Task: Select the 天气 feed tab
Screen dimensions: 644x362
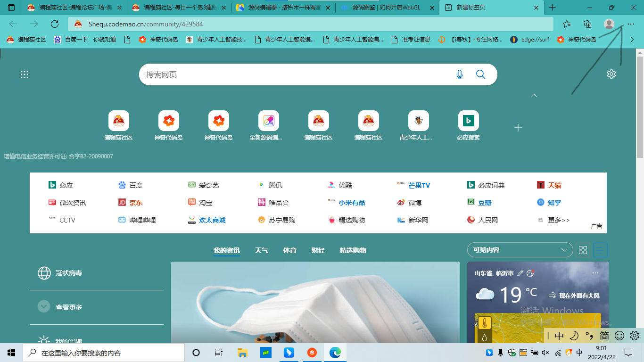Action: 262,250
